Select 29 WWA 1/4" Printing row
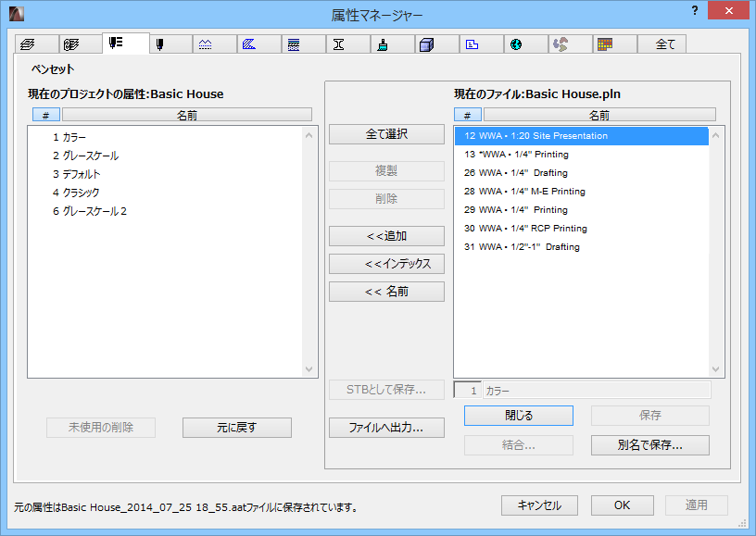Viewport: 756px width, 536px height. tap(582, 209)
